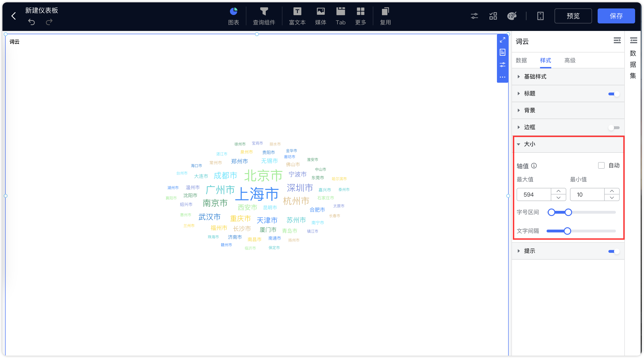
Task: Add a 查询组件 filter widget
Action: 264,16
